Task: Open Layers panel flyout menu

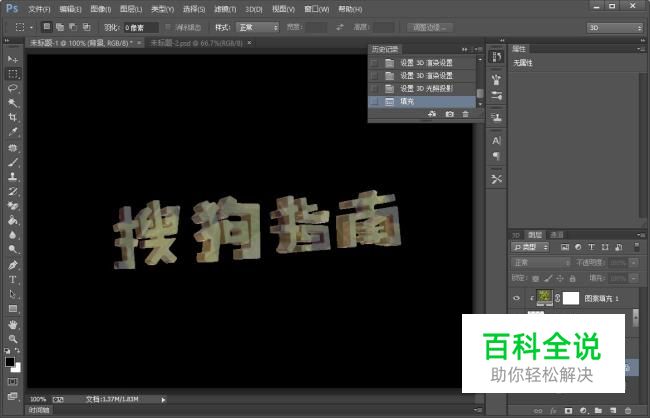Action: pos(639,235)
